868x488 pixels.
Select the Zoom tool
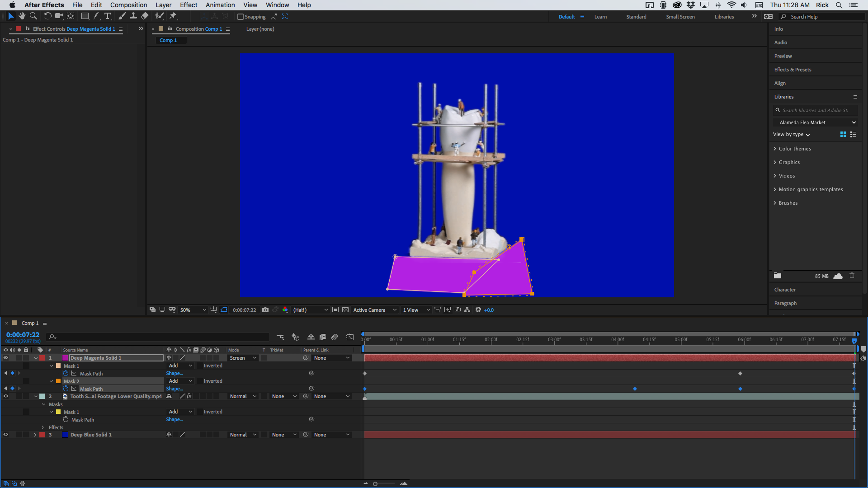point(33,16)
